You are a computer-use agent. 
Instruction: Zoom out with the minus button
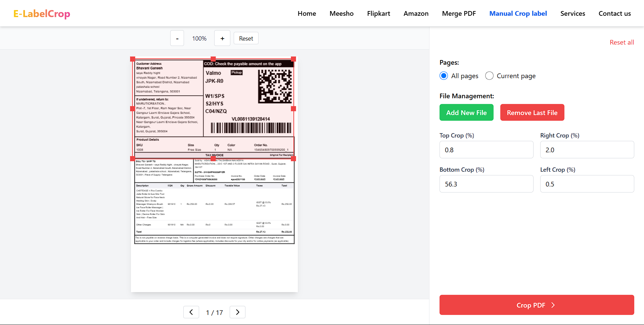(177, 38)
